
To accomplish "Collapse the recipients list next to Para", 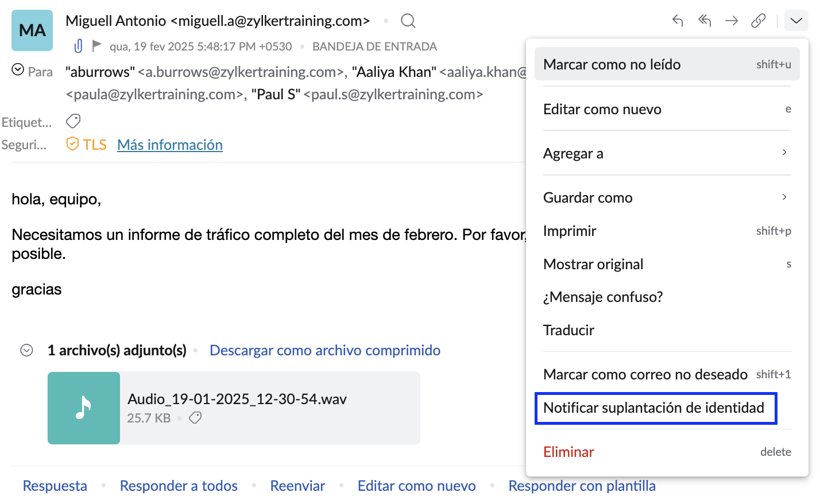I will [18, 70].
